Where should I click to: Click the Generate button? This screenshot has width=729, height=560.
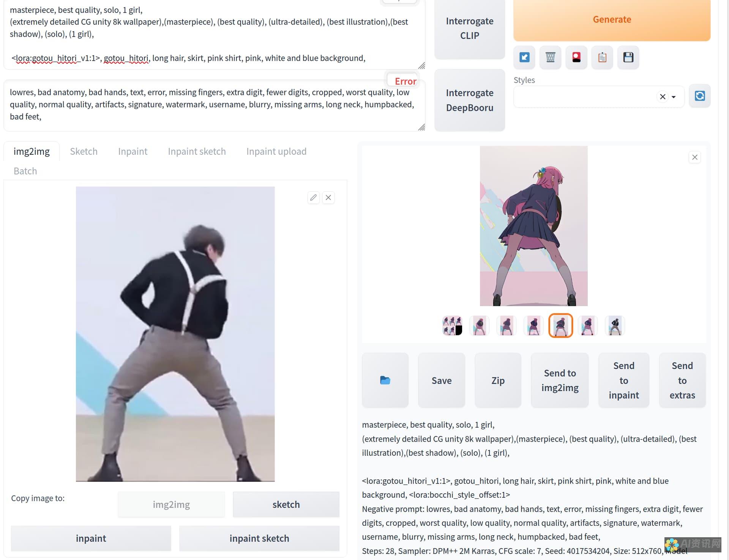tap(611, 19)
